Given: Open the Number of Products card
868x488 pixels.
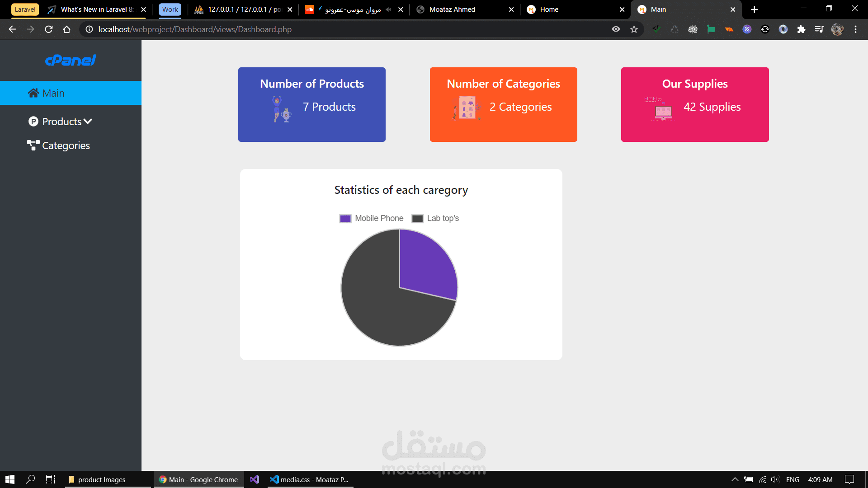Looking at the screenshot, I should 312,104.
